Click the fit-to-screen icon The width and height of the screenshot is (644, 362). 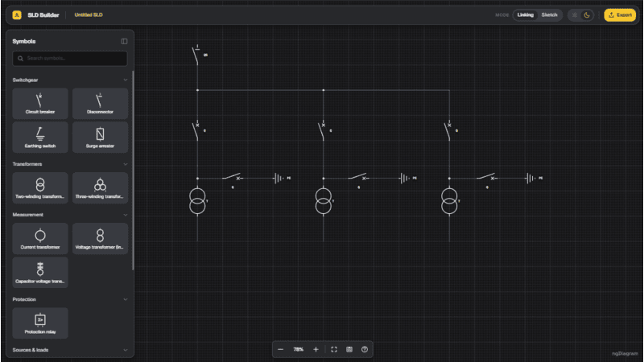point(334,350)
